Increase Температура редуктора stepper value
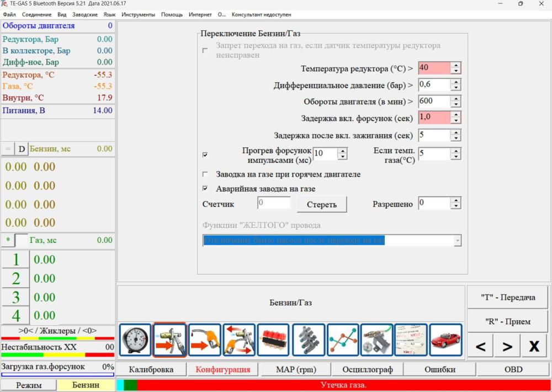552x392 pixels. (456, 65)
